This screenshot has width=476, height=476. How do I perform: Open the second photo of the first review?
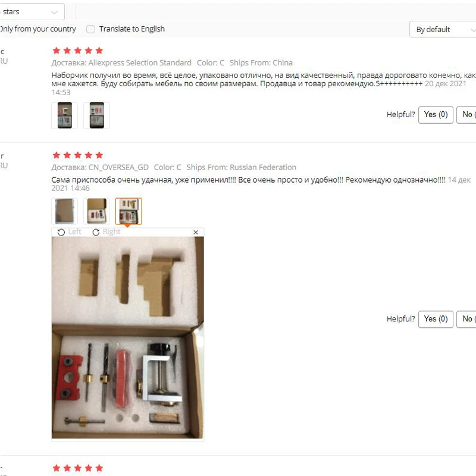[96, 115]
